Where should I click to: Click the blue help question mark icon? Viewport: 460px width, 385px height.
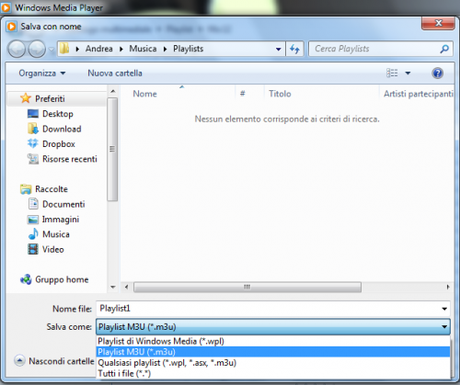coord(437,73)
